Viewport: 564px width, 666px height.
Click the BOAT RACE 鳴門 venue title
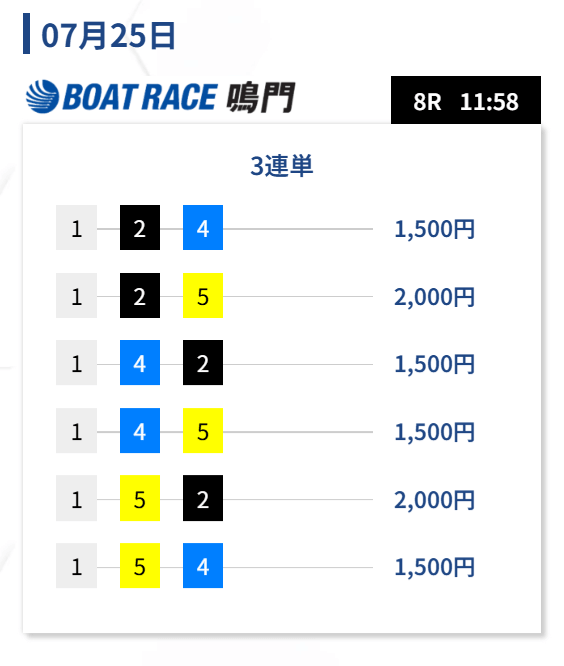click(160, 97)
